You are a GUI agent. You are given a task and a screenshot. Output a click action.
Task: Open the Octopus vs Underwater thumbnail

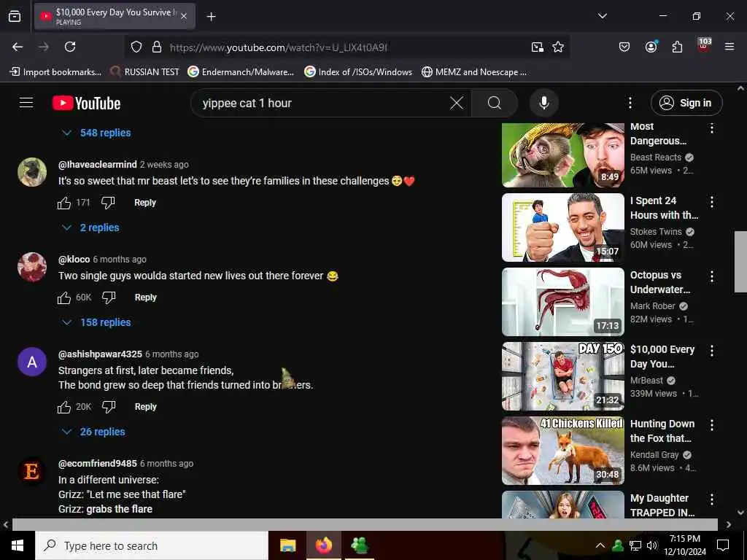tap(562, 302)
